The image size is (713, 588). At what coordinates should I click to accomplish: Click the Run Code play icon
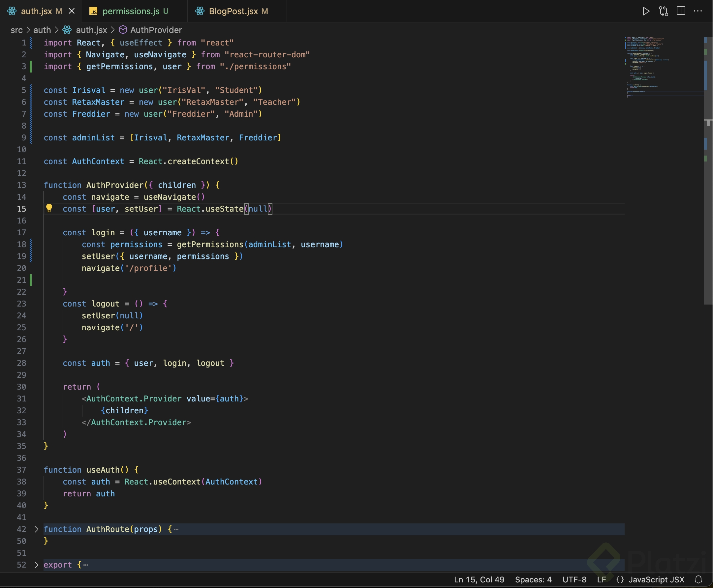646,11
